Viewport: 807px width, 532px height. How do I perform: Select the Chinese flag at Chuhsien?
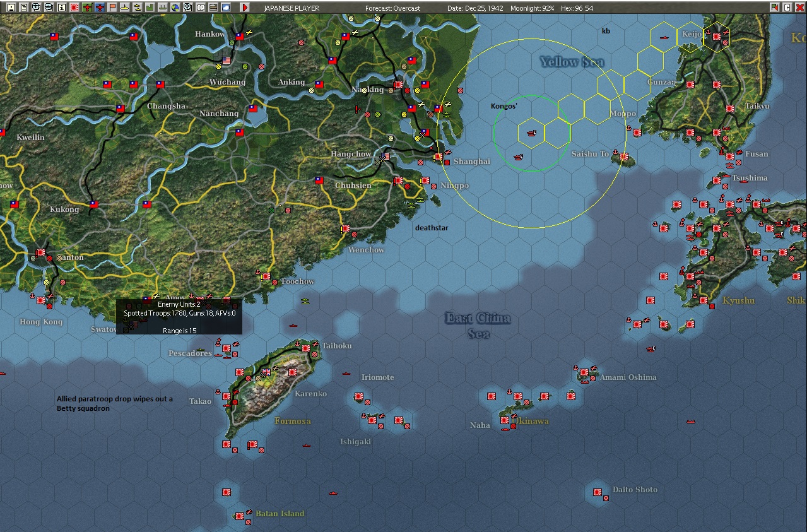pos(319,180)
